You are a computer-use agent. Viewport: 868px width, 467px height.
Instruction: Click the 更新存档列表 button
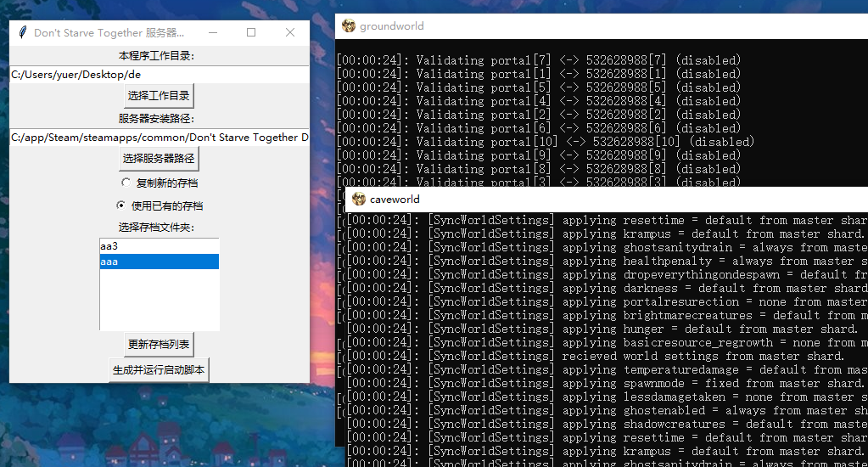click(159, 345)
